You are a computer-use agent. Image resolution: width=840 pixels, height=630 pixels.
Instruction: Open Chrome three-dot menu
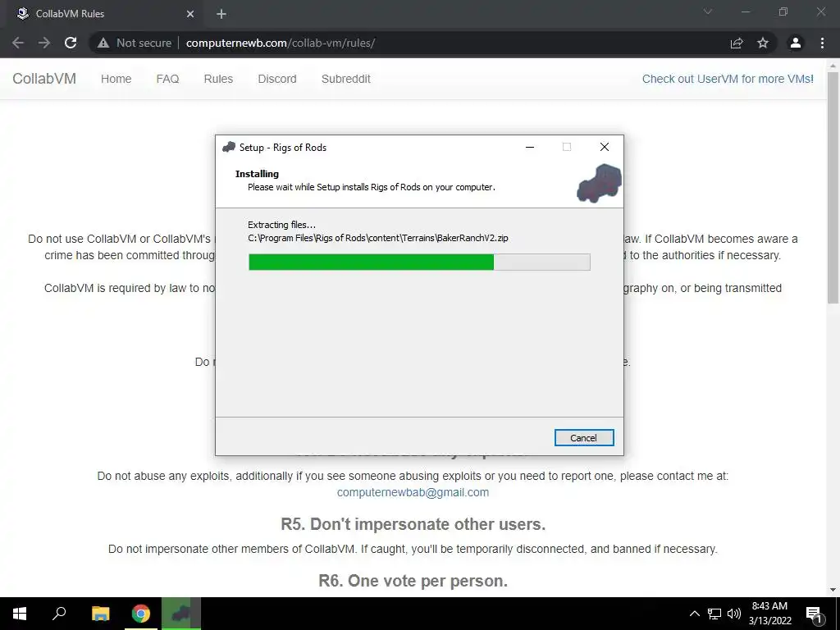click(x=822, y=43)
